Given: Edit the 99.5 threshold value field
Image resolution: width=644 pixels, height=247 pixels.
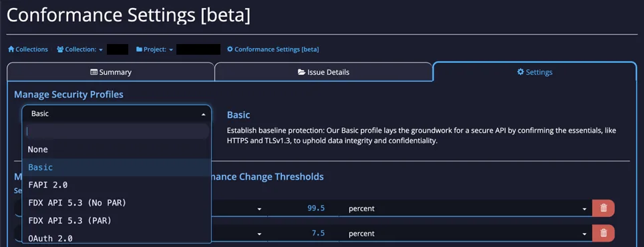Looking at the screenshot, I should click(x=303, y=208).
